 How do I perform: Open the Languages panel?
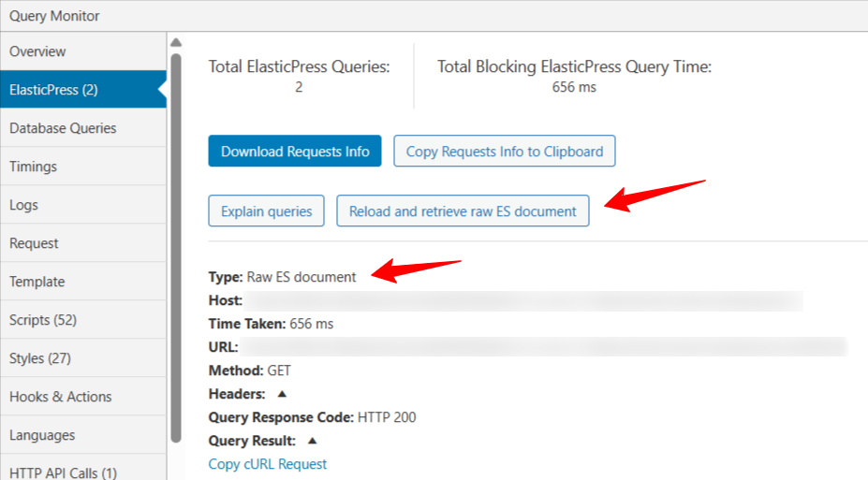(x=42, y=435)
